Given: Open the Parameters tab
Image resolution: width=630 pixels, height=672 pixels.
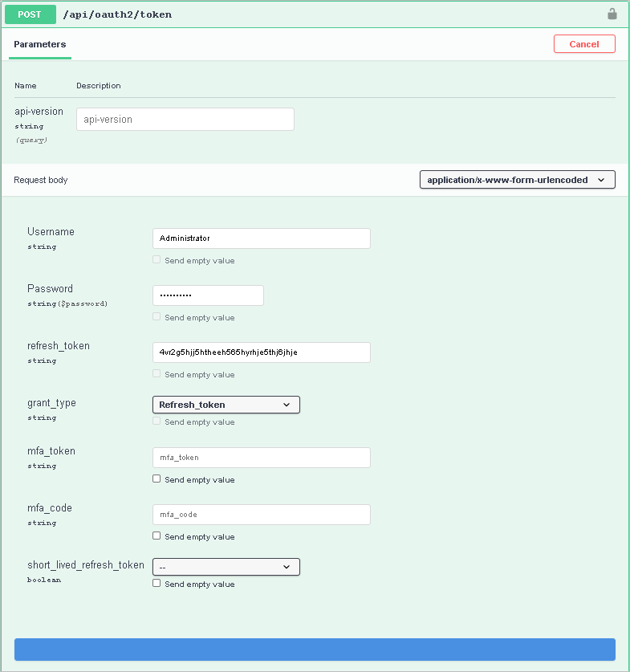Looking at the screenshot, I should (40, 44).
